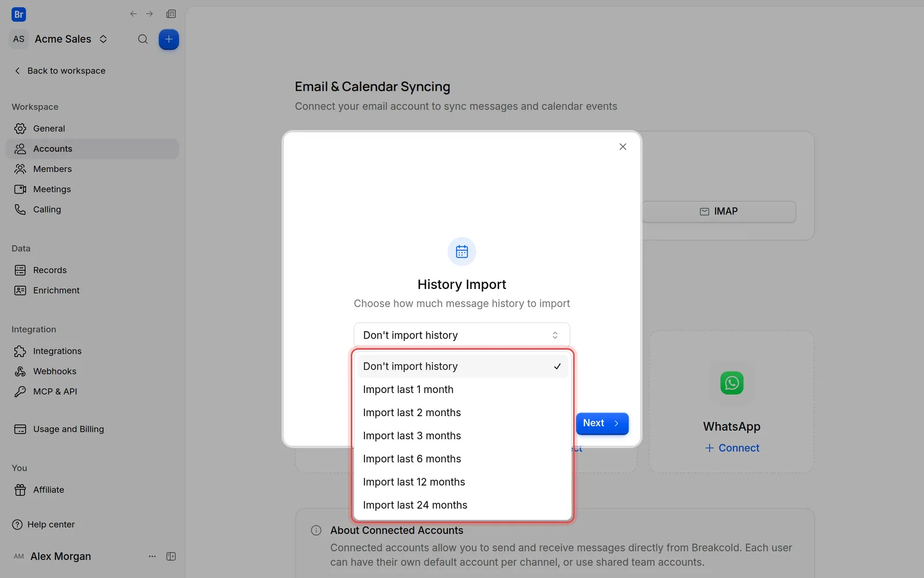Choose Import last 24 months
Screen dimensions: 924x578
pyautogui.click(x=462, y=505)
